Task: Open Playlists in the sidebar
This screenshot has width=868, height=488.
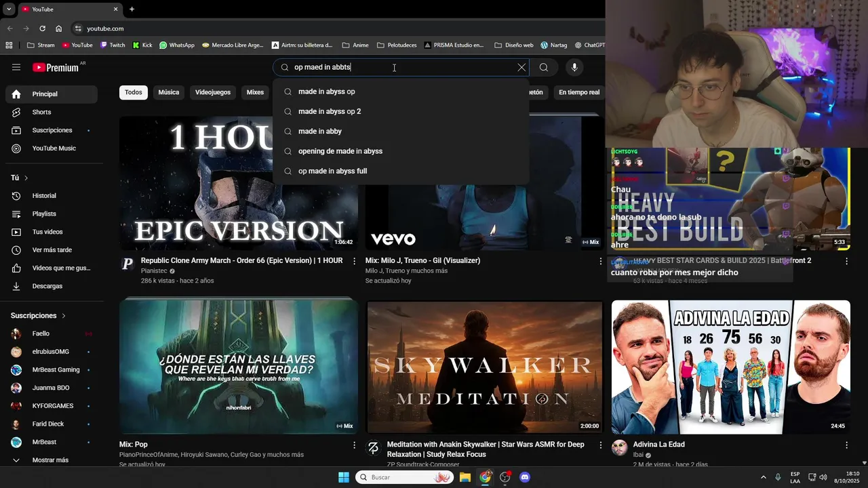Action: pos(52,214)
